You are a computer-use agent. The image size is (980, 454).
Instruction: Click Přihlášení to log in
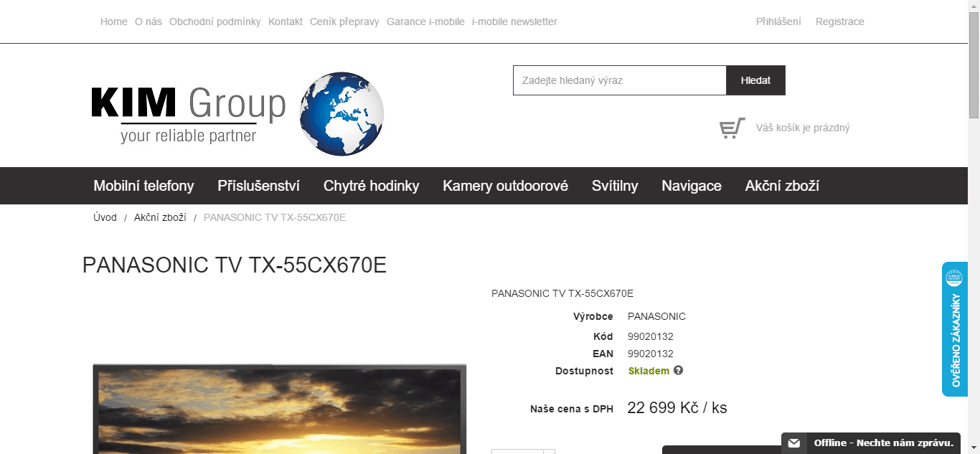[x=778, y=22]
